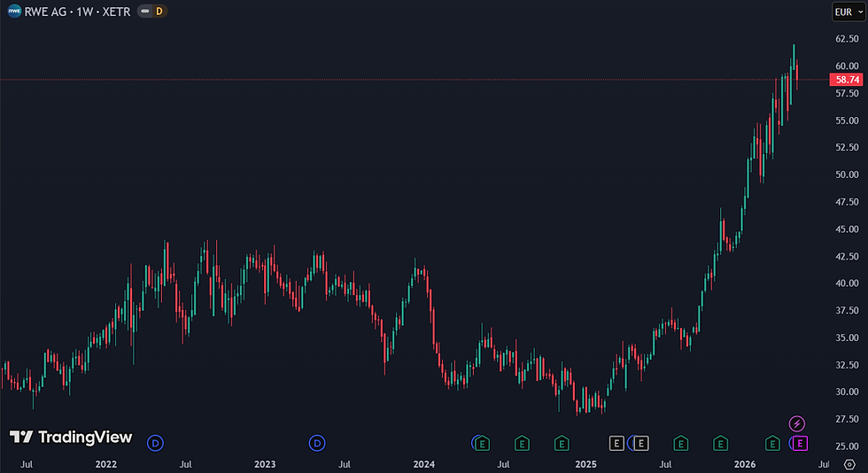Click the 2025 label on time axis
Screen dimensions: 868x473
click(x=585, y=464)
